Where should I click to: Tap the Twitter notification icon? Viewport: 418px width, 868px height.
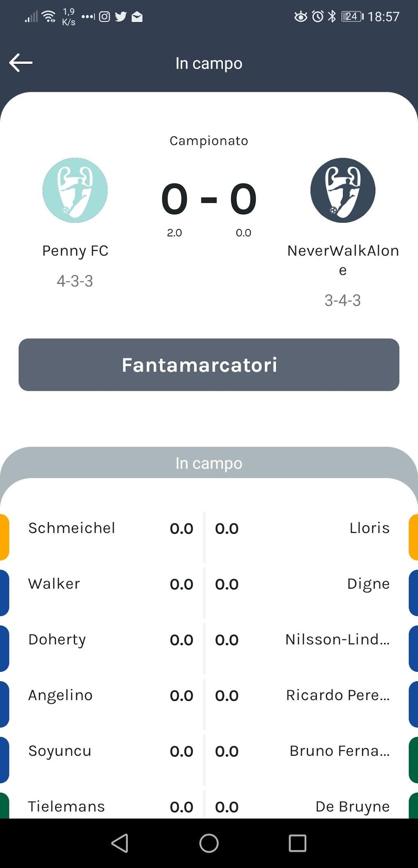(x=120, y=16)
